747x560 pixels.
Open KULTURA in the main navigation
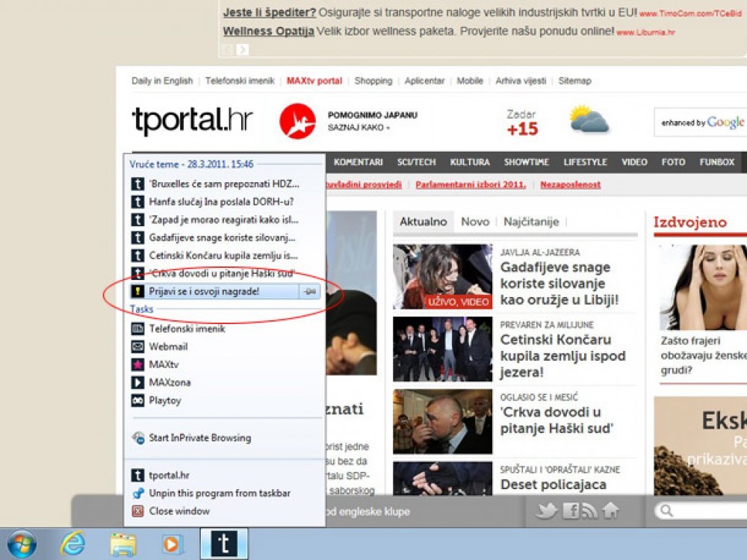tap(470, 162)
